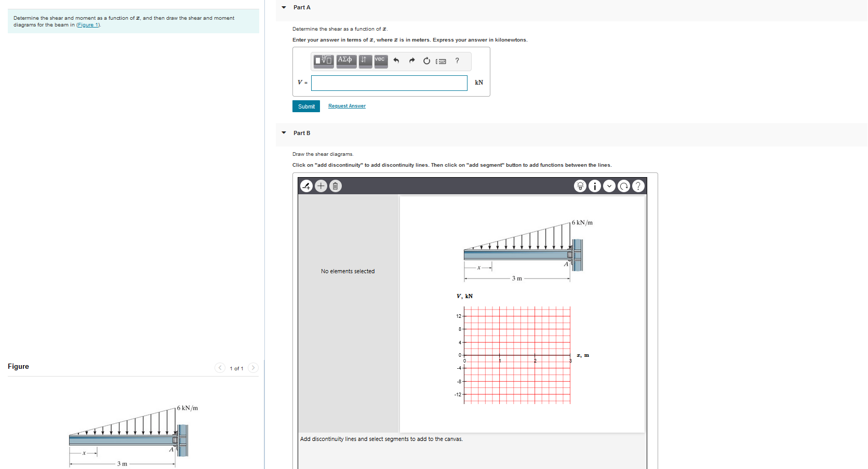Click the '1 of 1' figure counter

[236, 368]
